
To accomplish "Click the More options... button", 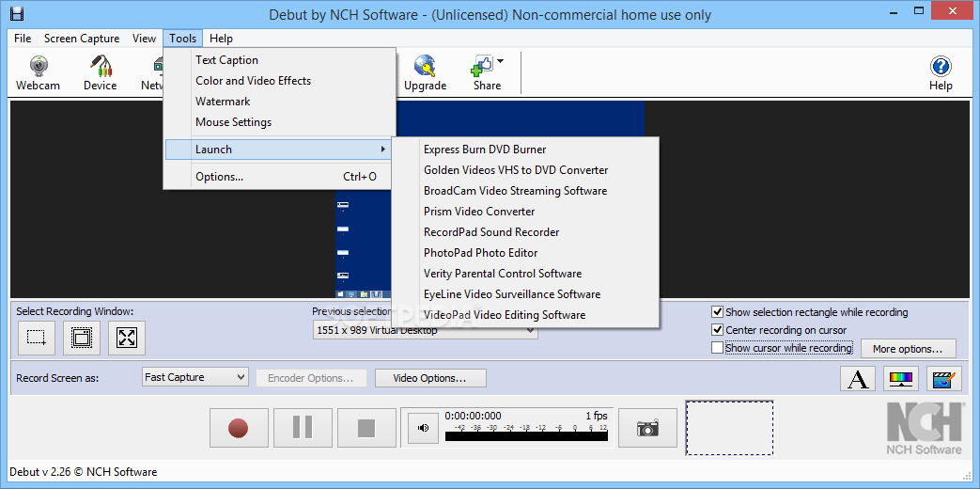I will pyautogui.click(x=909, y=348).
